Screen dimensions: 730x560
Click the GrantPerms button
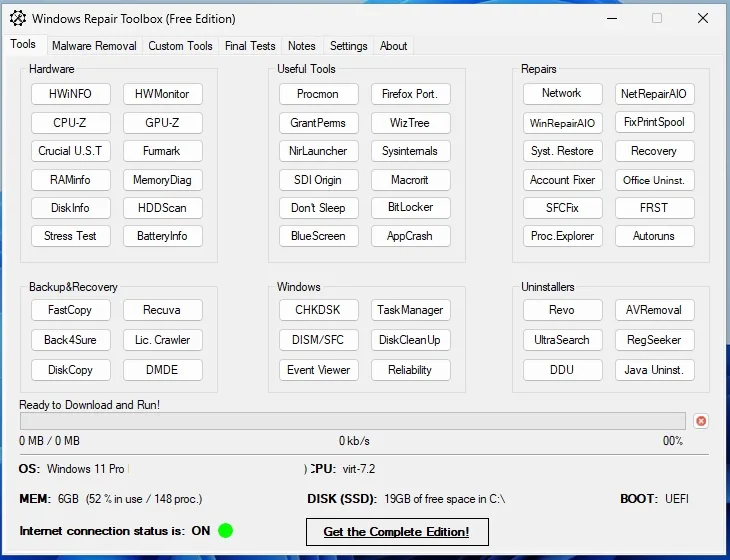pyautogui.click(x=319, y=123)
